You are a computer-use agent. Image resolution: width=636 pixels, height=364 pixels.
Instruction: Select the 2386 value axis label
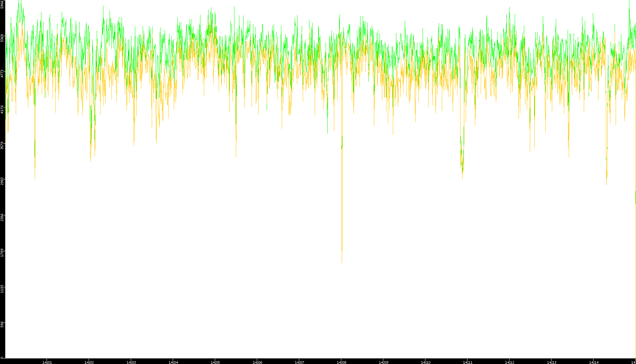[2, 217]
